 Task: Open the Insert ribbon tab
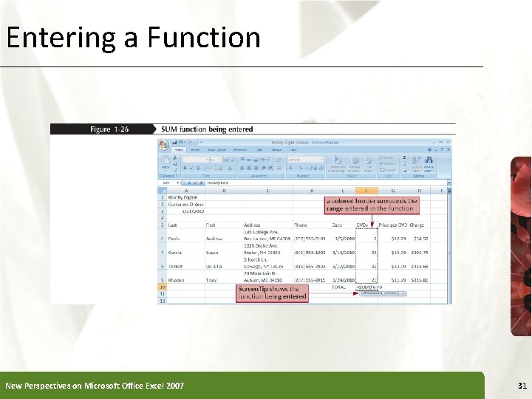(x=195, y=149)
